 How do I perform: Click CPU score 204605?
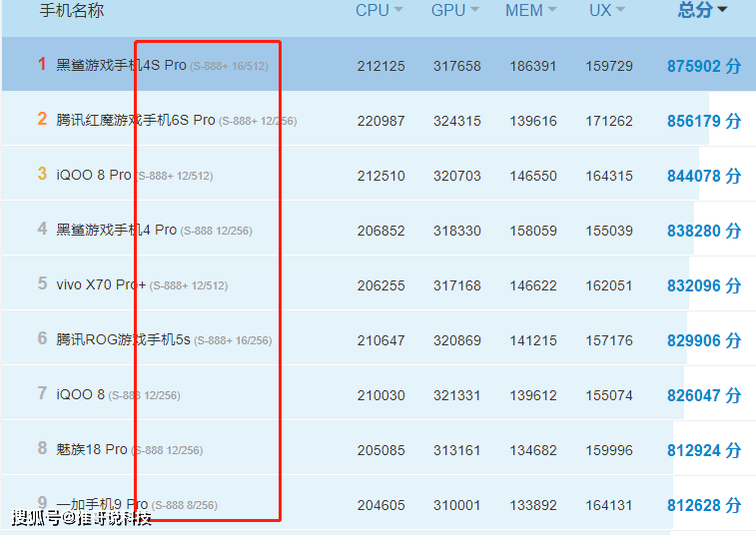pos(380,506)
